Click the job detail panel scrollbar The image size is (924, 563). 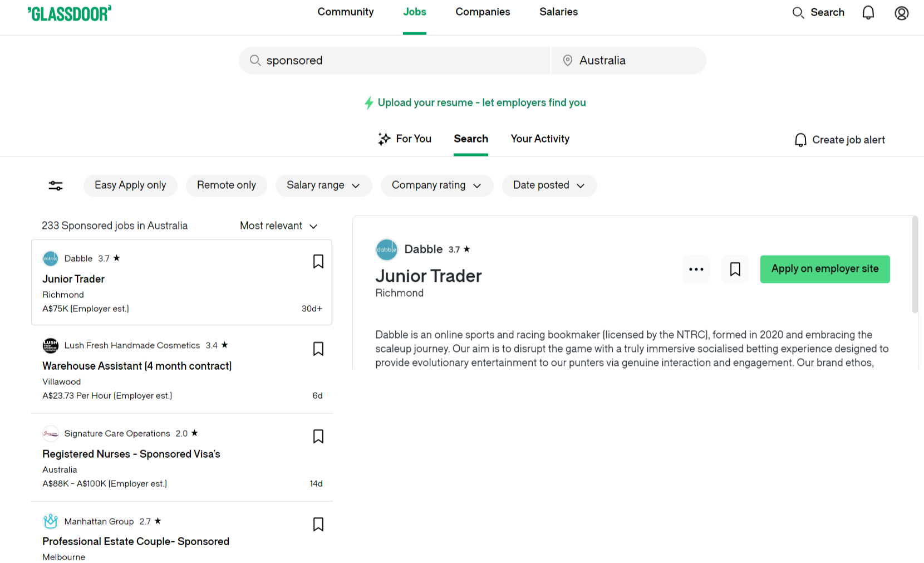(x=915, y=265)
